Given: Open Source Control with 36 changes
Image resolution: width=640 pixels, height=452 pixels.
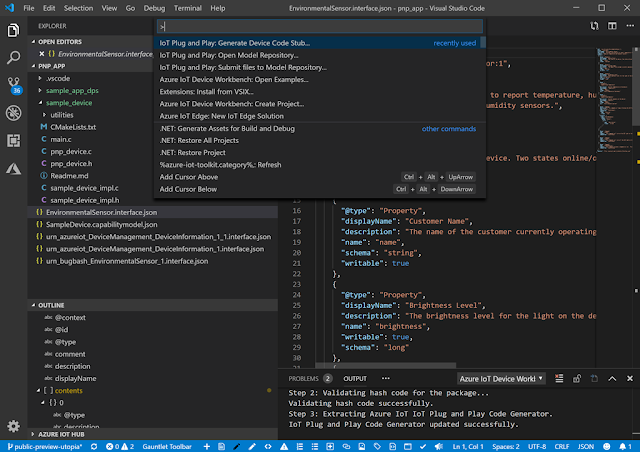Looking at the screenshot, I should [x=14, y=85].
